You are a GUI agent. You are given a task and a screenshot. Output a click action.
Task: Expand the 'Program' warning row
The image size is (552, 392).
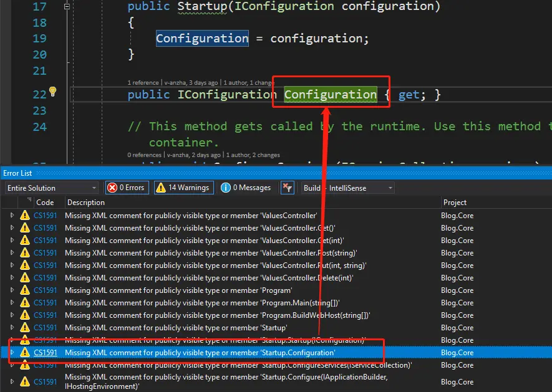tap(12, 290)
